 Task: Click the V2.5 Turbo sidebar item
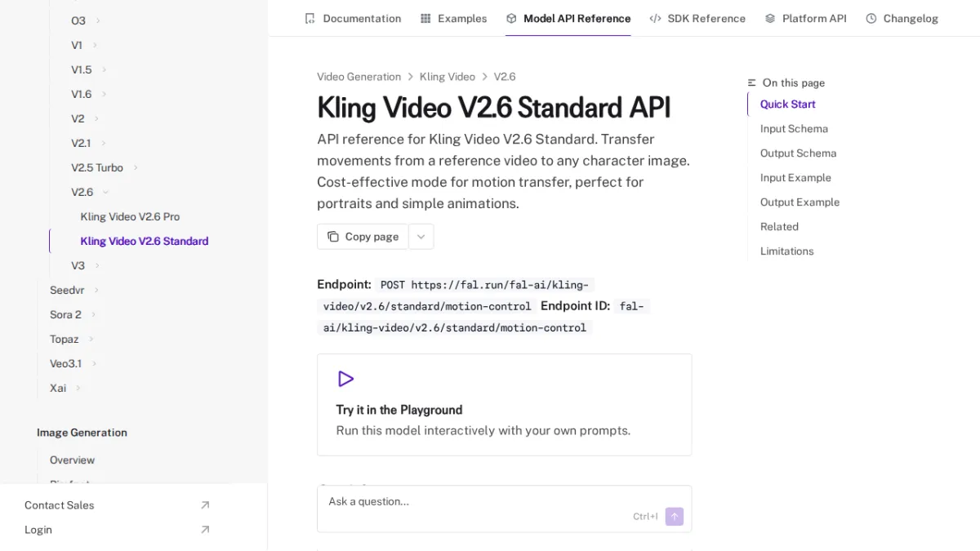click(x=97, y=167)
